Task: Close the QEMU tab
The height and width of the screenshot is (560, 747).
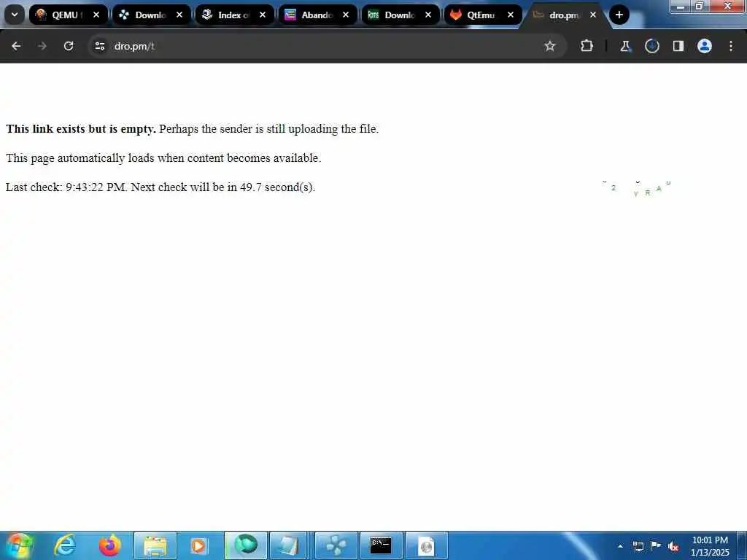Action: point(96,15)
